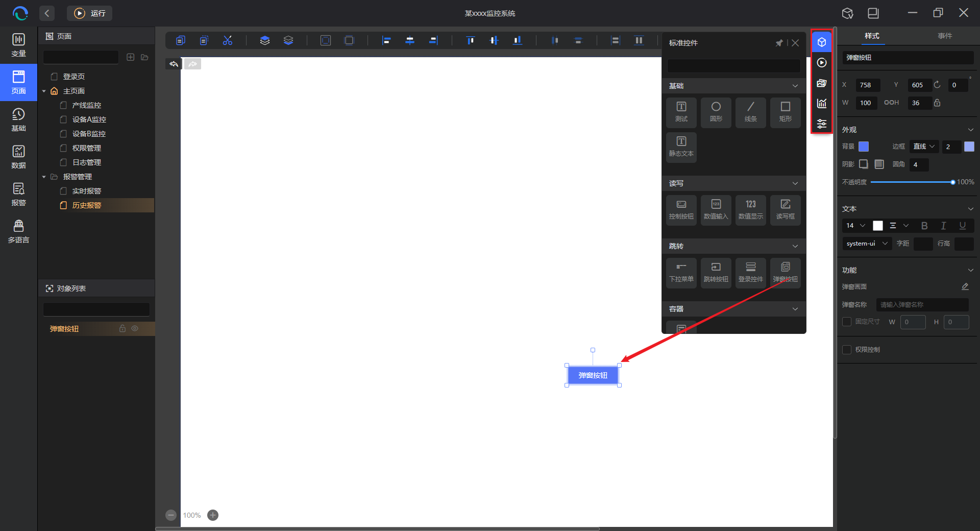Open the 登录页 page

(74, 77)
